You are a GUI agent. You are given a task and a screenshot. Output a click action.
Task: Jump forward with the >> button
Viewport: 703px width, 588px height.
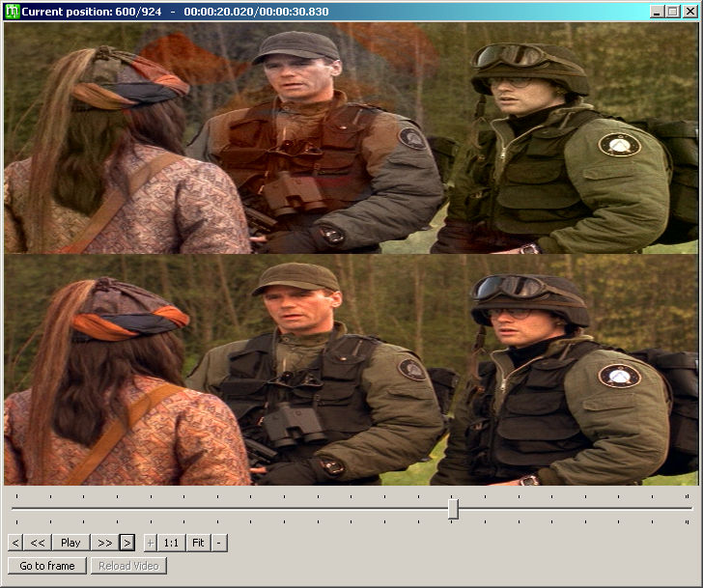104,543
